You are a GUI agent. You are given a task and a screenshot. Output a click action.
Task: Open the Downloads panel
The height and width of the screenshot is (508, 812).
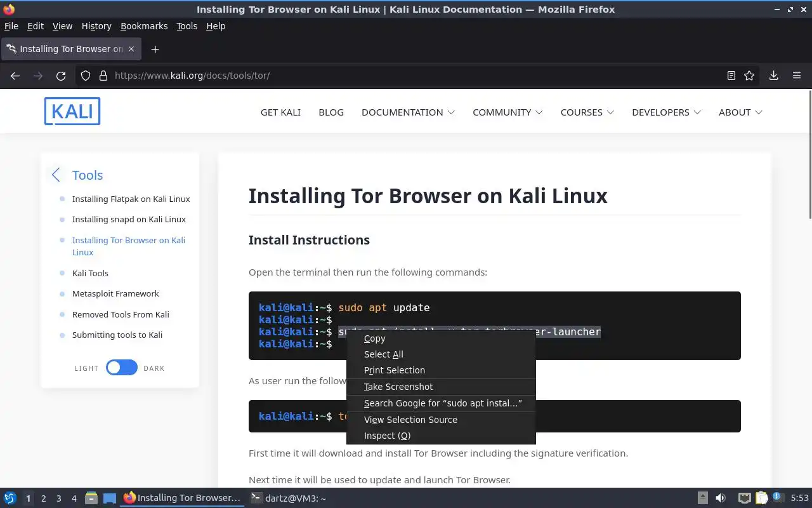pyautogui.click(x=773, y=76)
